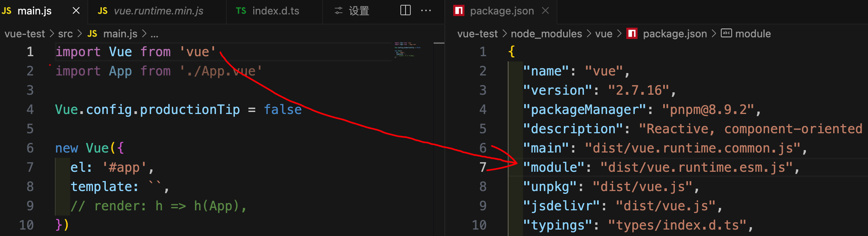This screenshot has width=868, height=236.
Task: Close the main.js tab
Action: point(76,11)
